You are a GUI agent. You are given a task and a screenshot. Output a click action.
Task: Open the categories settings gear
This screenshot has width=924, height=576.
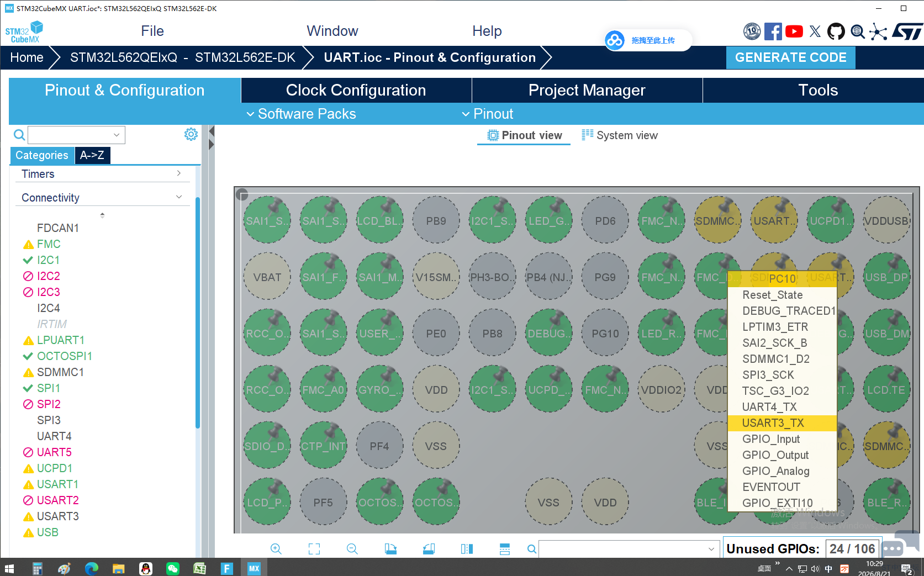191,134
